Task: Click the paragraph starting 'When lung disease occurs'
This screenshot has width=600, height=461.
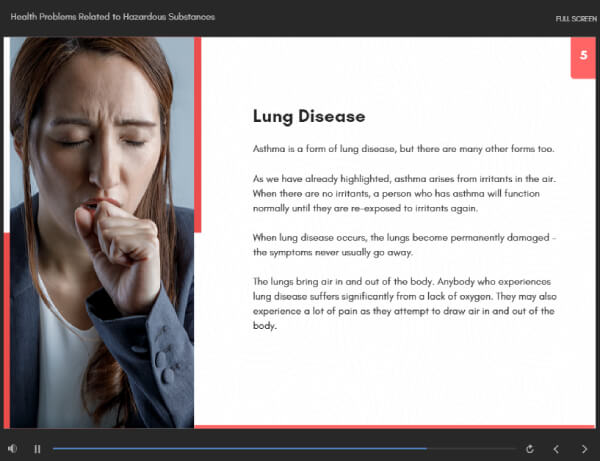Action: click(x=403, y=244)
